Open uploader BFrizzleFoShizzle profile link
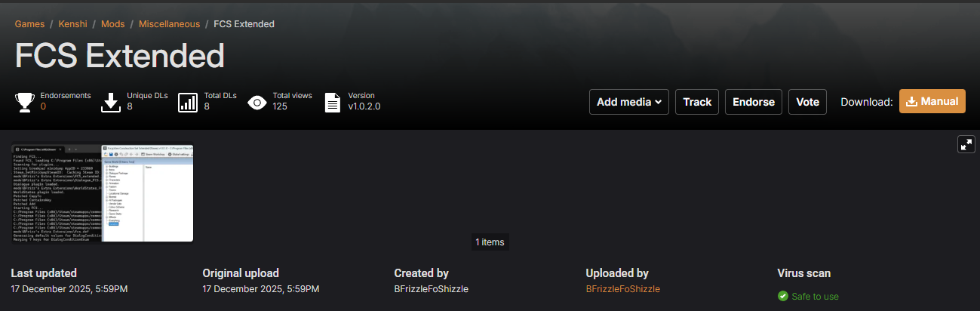Image resolution: width=980 pixels, height=311 pixels. 623,289
